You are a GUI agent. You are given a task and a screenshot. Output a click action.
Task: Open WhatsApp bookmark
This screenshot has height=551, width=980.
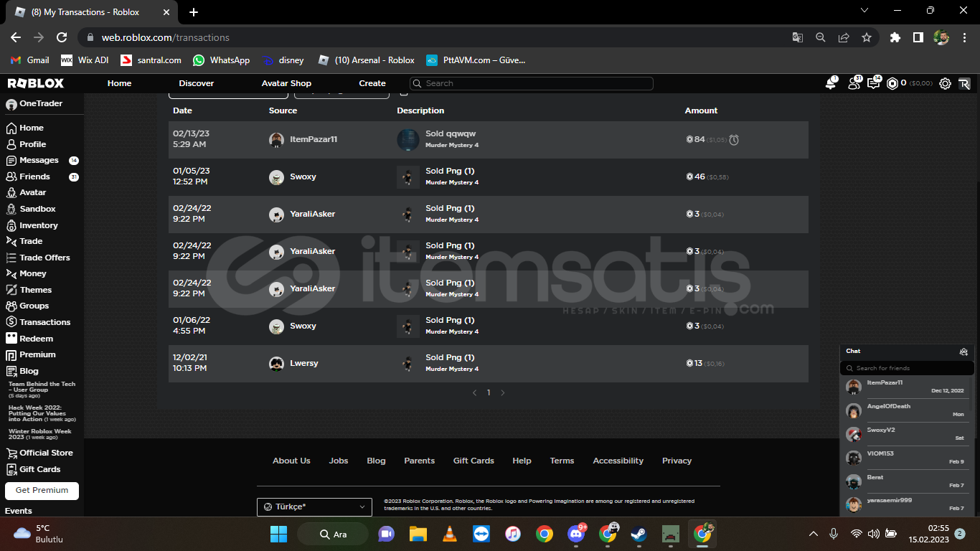click(221, 60)
